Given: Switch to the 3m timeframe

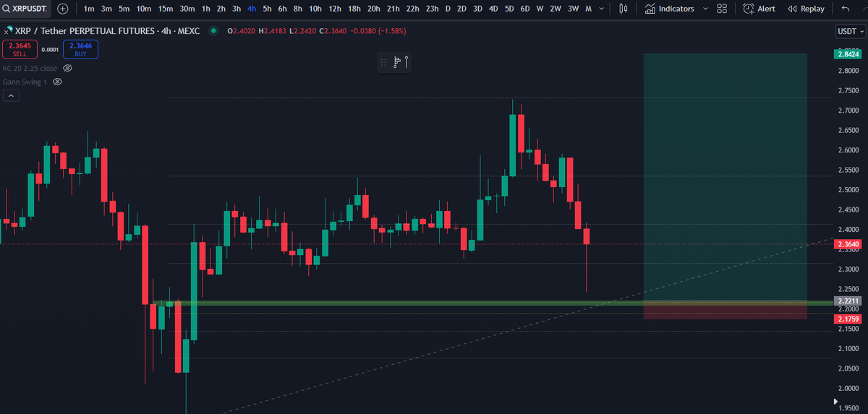Looking at the screenshot, I should (106, 9).
